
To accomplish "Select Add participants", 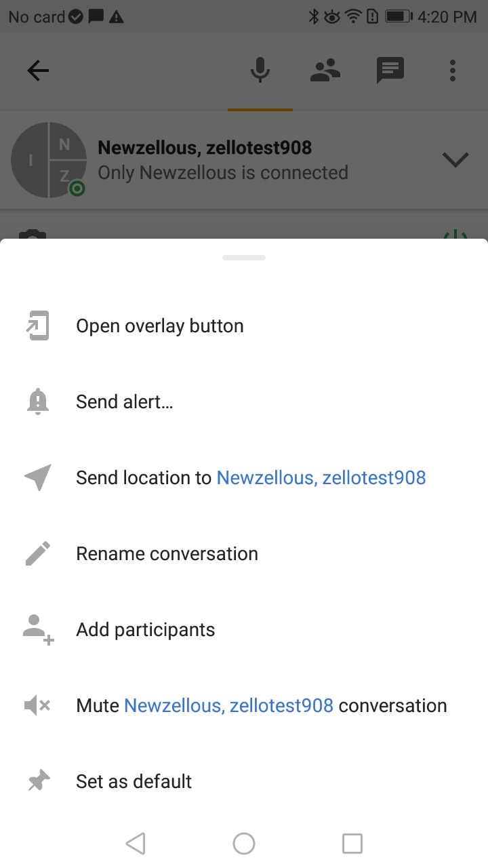I will coord(244,630).
